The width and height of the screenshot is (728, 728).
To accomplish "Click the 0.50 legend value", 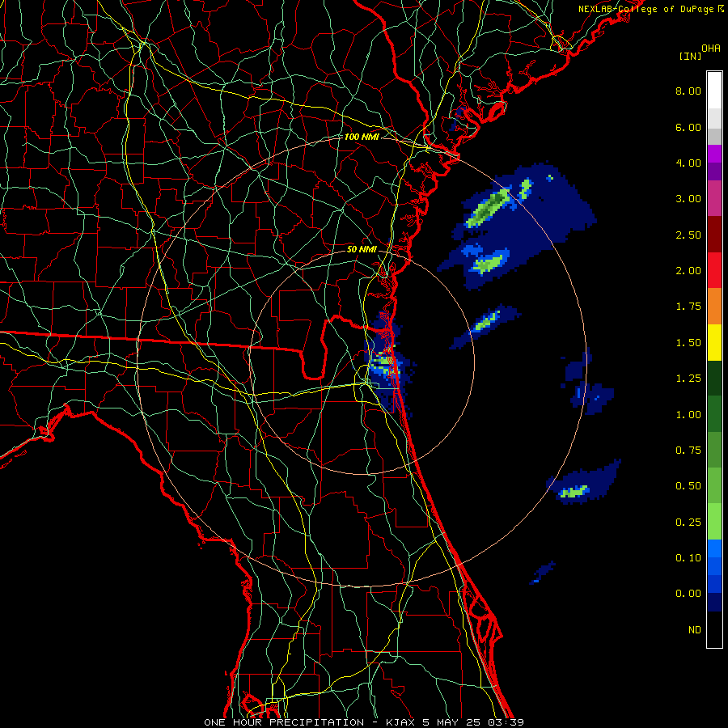I will coord(688,486).
